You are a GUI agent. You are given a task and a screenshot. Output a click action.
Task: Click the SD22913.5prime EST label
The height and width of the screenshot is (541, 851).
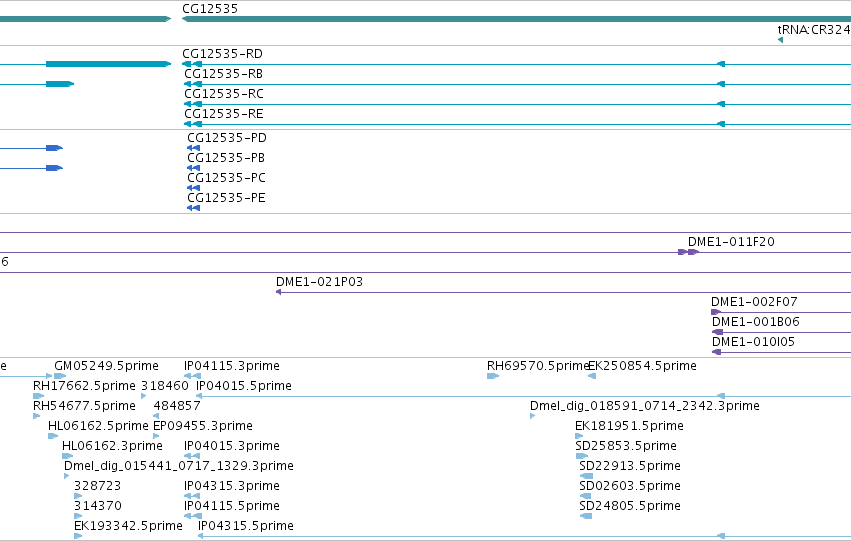tap(630, 467)
